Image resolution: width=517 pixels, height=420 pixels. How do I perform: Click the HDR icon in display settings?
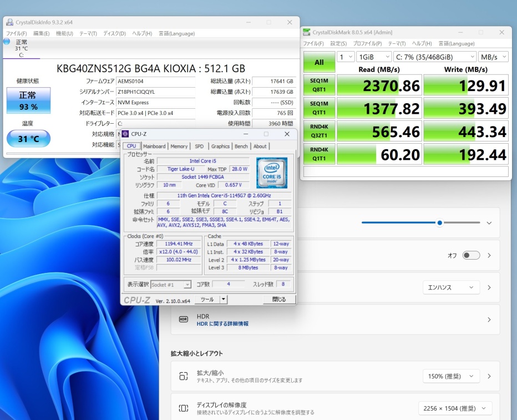(x=184, y=320)
